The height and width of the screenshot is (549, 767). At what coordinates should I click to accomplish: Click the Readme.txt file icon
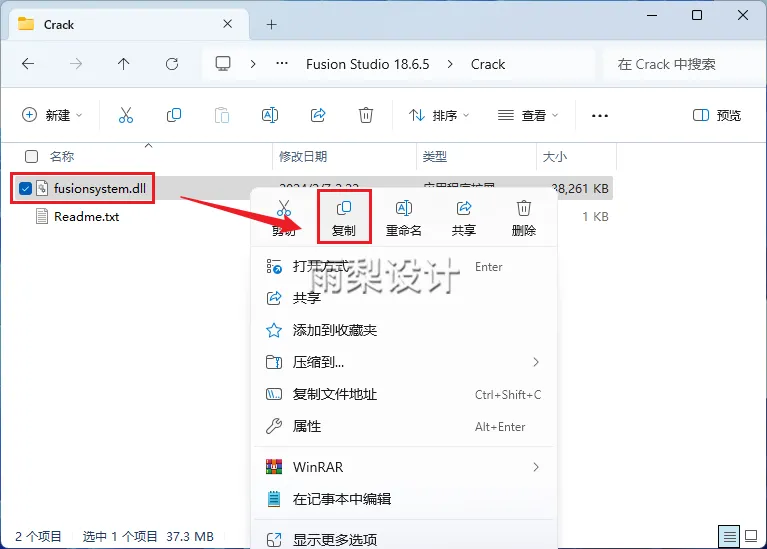click(x=42, y=216)
